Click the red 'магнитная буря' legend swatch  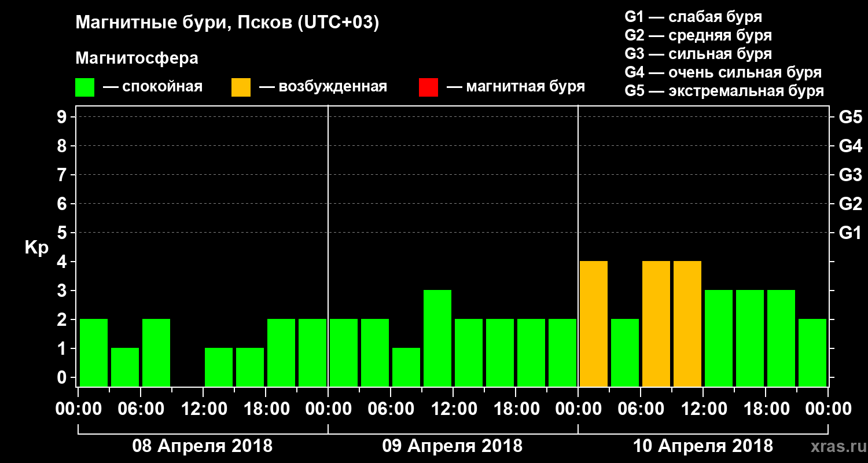(x=428, y=87)
